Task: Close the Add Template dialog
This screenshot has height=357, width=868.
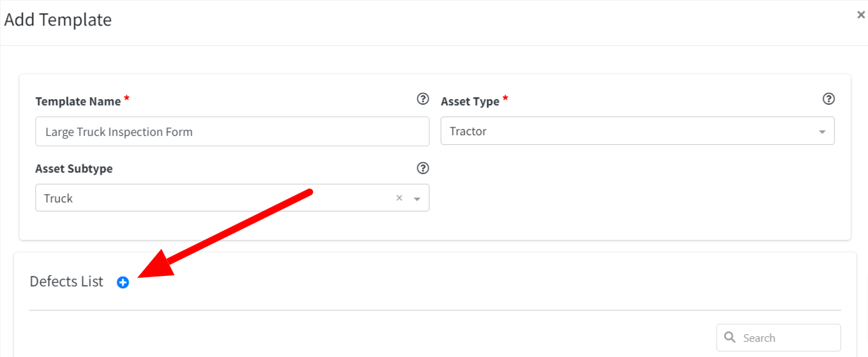Action: coord(861,15)
